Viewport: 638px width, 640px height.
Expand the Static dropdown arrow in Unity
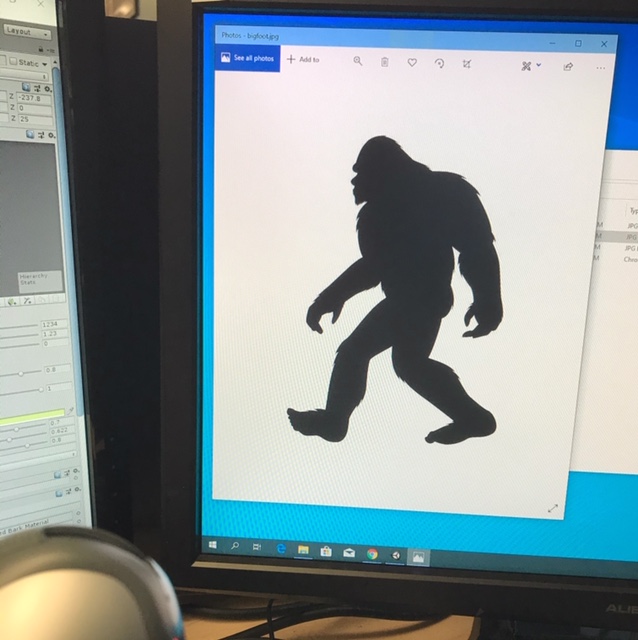point(44,64)
